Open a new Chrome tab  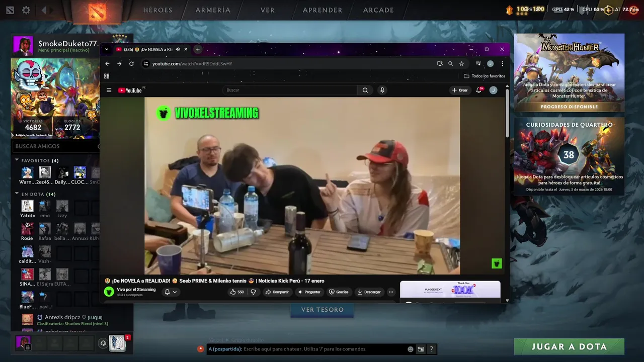pyautogui.click(x=198, y=49)
